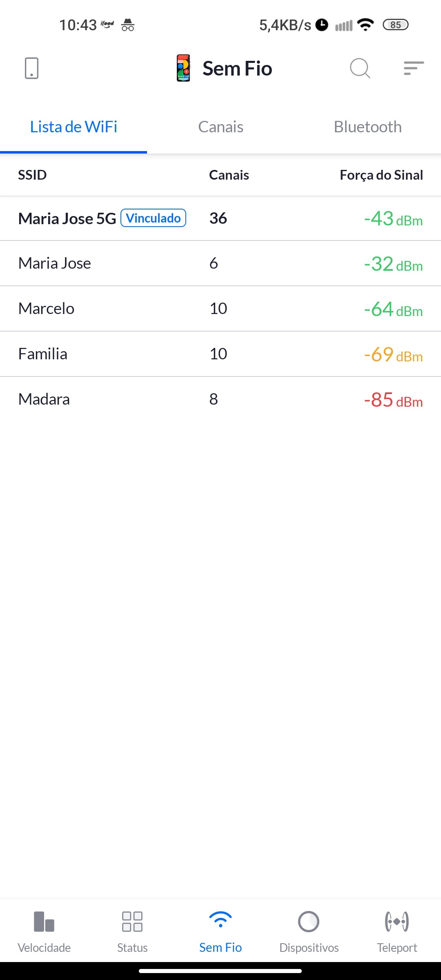Tap the battery indicator in the status bar

click(x=395, y=25)
